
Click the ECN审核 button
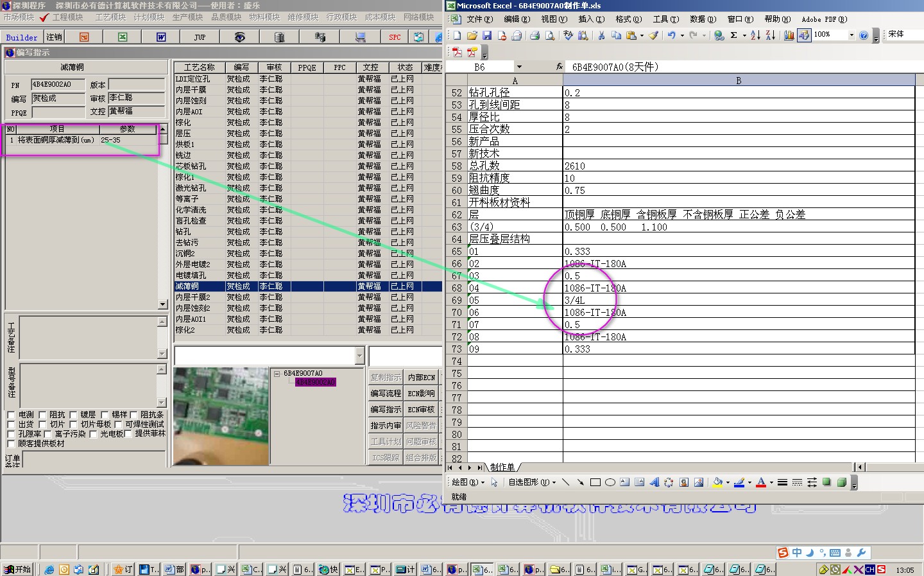pyautogui.click(x=421, y=410)
